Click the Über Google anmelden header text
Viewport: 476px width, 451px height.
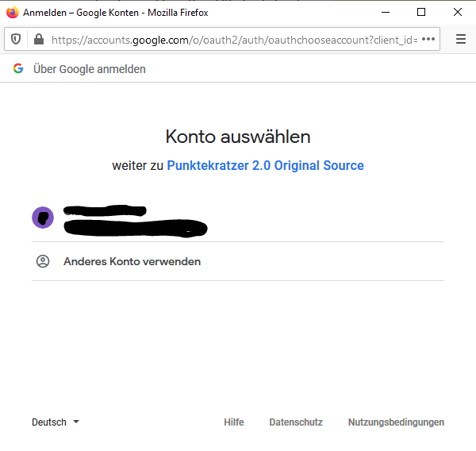tap(89, 69)
